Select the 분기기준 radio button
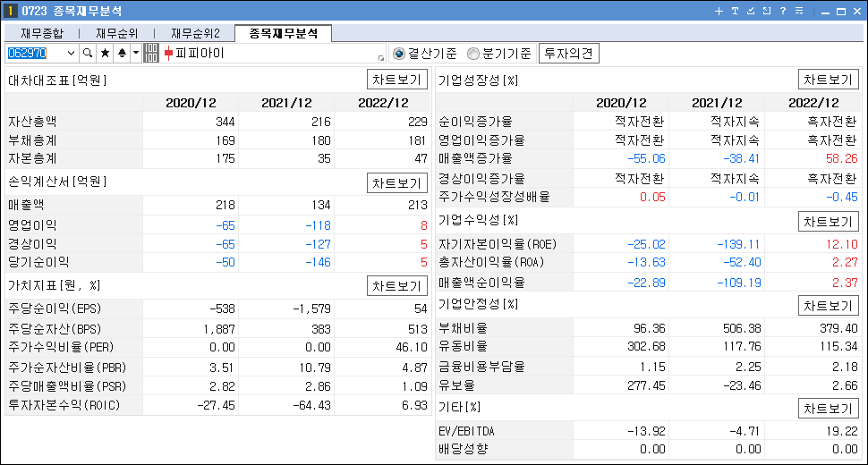This screenshot has height=465, width=868. (x=472, y=54)
